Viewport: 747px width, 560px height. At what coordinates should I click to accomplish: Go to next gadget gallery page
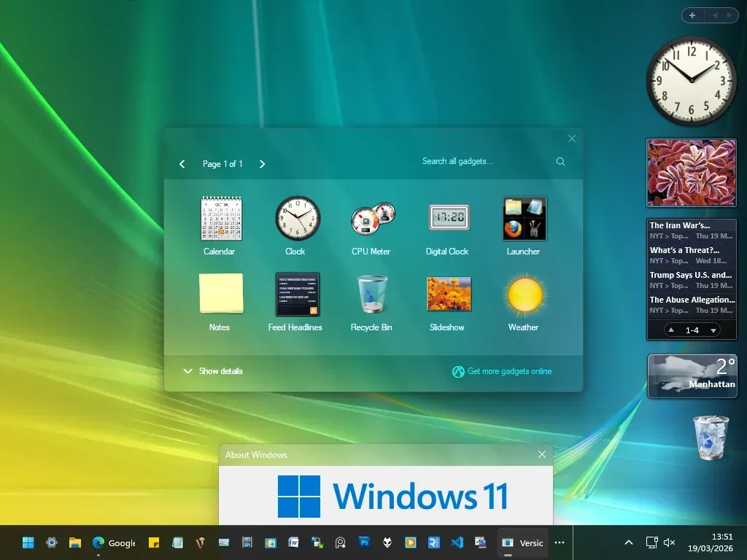(x=262, y=164)
